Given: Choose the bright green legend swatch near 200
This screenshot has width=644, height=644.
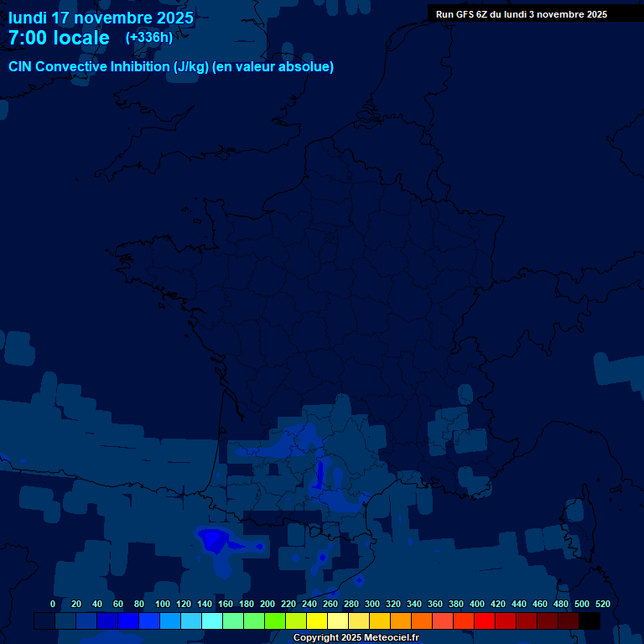Looking at the screenshot, I should pos(275,621).
